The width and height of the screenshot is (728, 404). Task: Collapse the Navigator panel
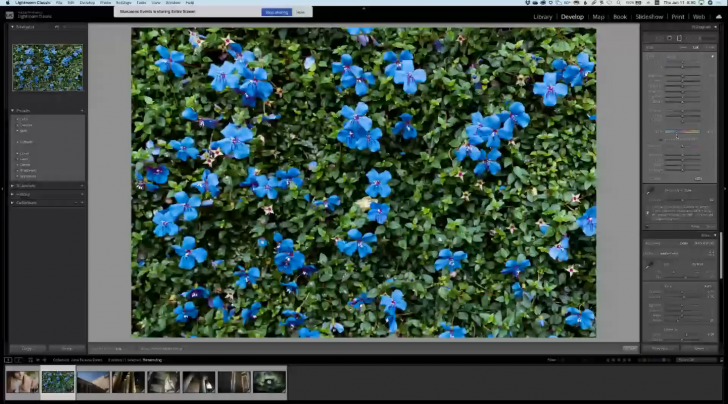(12, 27)
